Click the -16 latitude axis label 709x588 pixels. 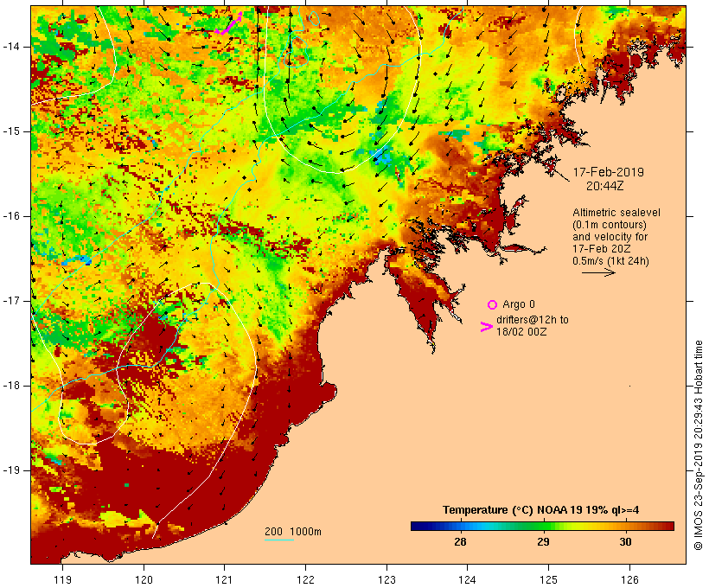pos(11,216)
